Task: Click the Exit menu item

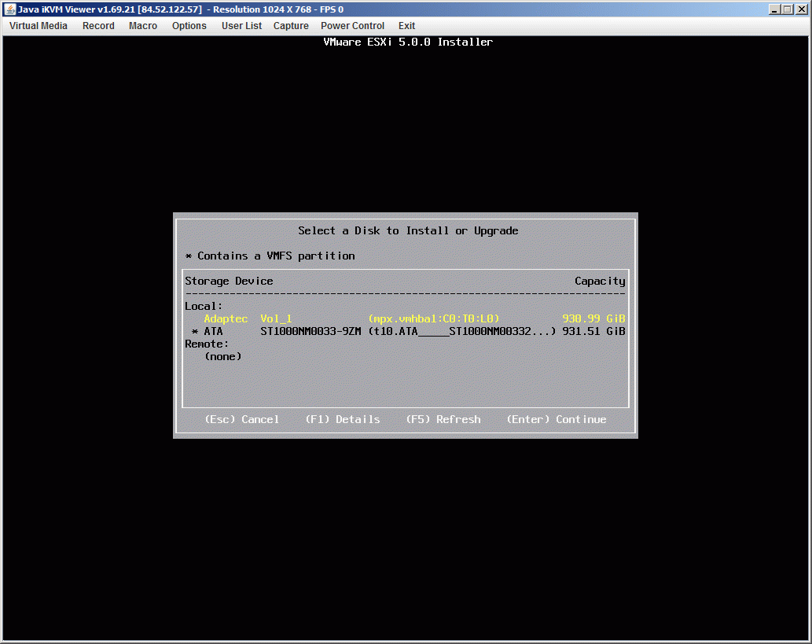Action: [x=406, y=26]
